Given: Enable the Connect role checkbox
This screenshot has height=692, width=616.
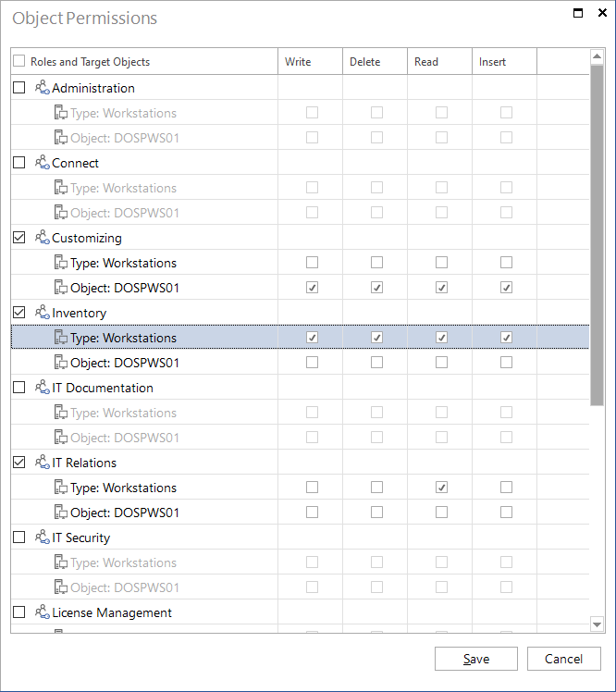Looking at the screenshot, I should tap(19, 163).
